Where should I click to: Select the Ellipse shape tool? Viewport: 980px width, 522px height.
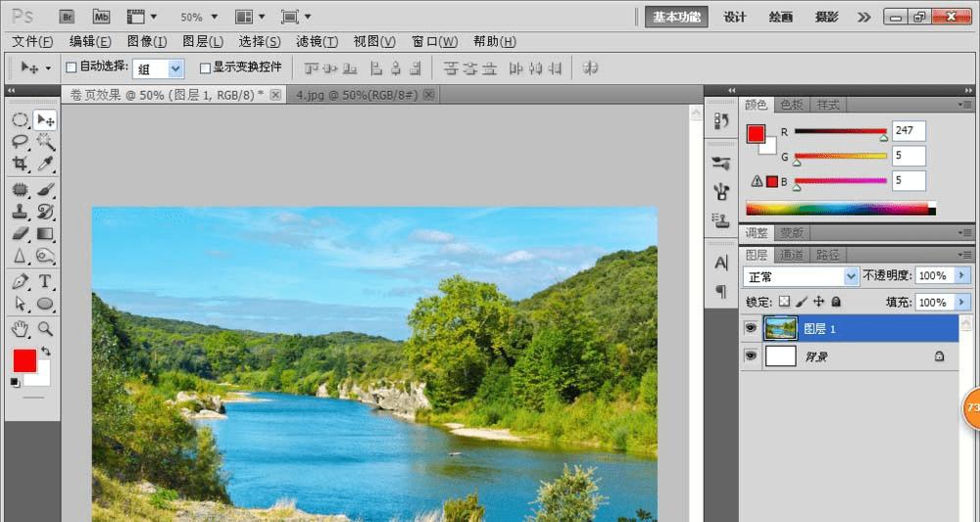point(45,304)
